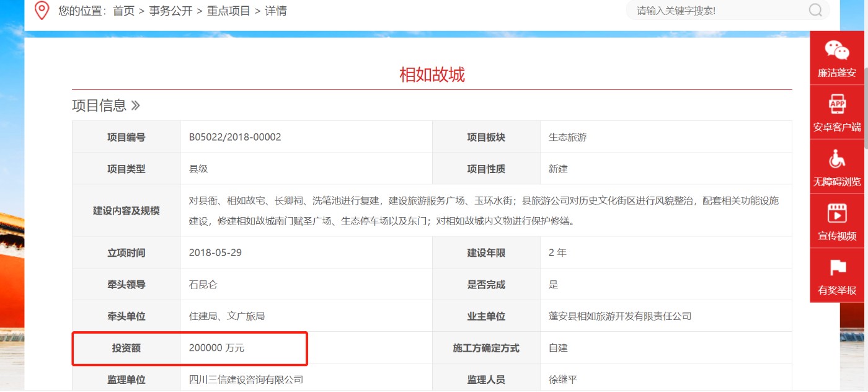The height and width of the screenshot is (392, 868).
Task: Focus the keyword search input field
Action: [719, 11]
